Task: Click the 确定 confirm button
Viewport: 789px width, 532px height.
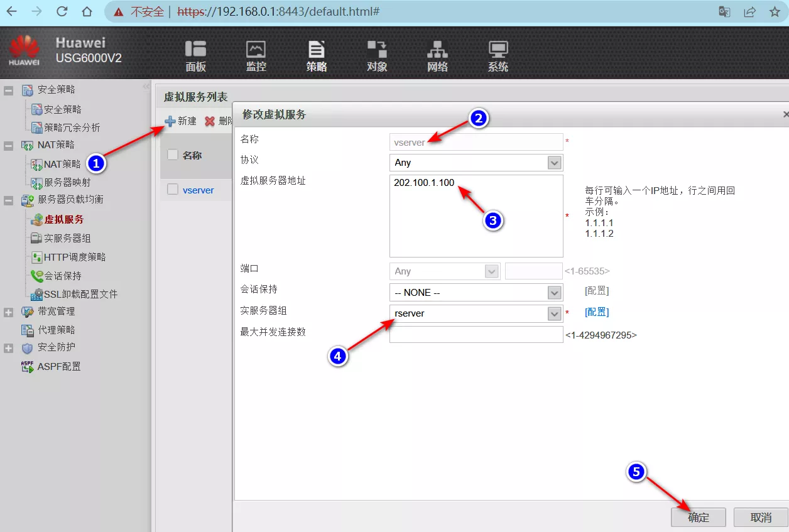Action: (698, 518)
